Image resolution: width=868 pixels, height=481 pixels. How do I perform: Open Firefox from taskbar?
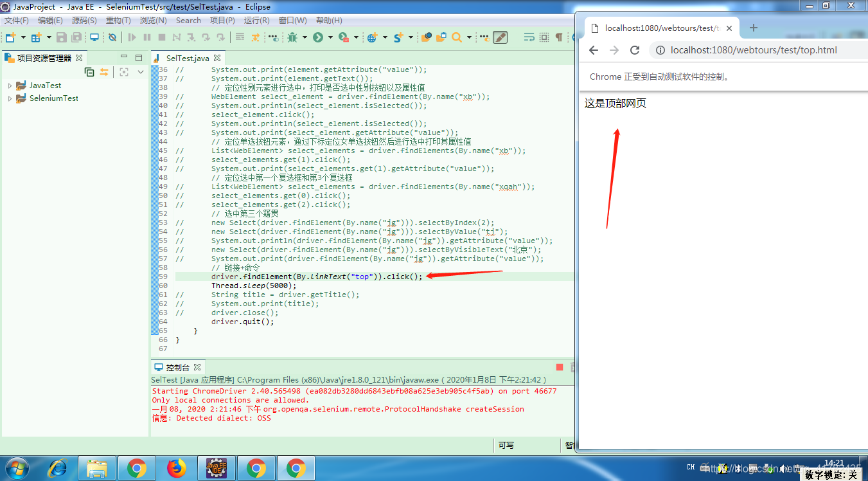177,468
